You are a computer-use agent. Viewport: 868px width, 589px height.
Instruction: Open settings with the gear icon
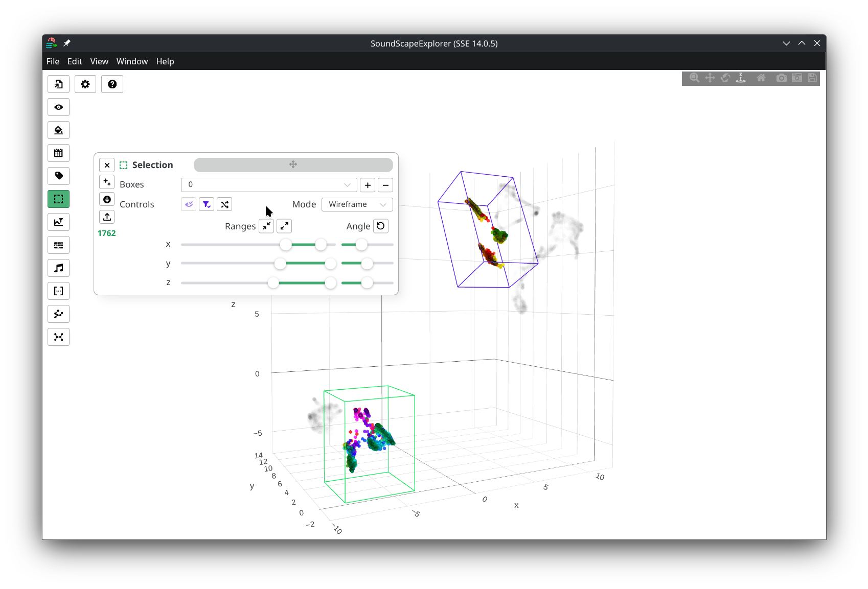85,84
